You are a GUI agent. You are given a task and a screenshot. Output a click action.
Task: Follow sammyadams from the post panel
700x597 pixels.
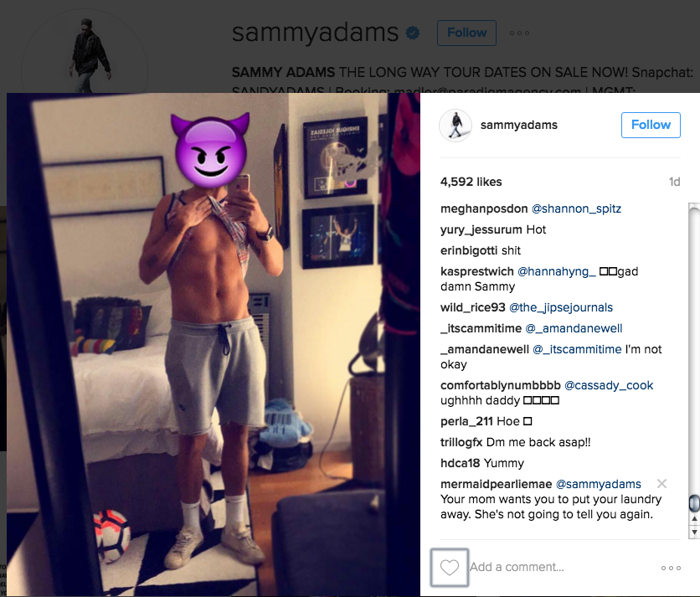click(651, 125)
